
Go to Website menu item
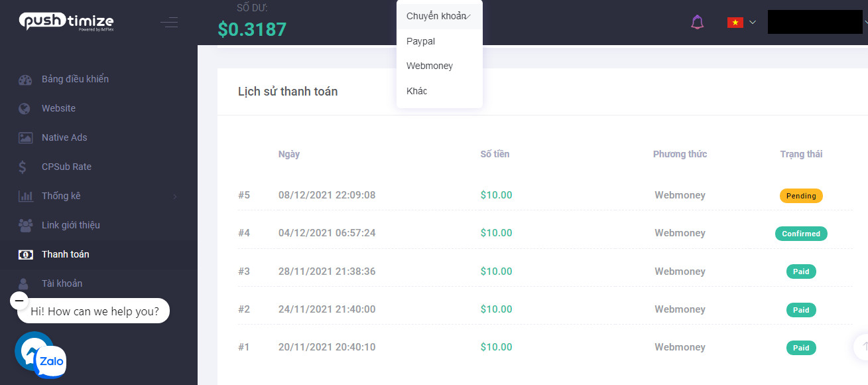(58, 108)
